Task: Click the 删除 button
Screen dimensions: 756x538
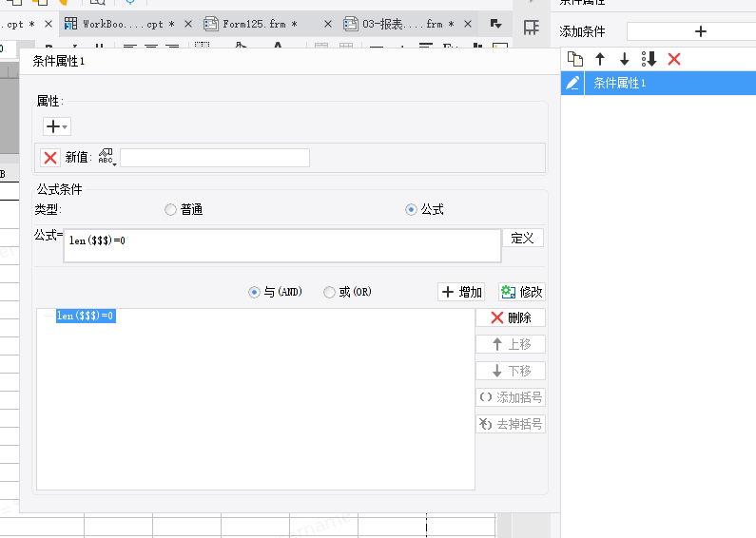Action: tap(511, 317)
